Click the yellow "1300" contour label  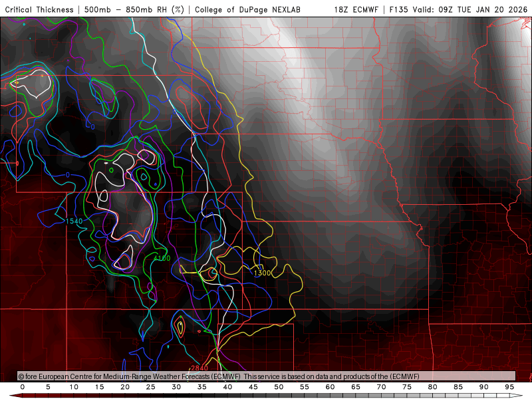(262, 273)
